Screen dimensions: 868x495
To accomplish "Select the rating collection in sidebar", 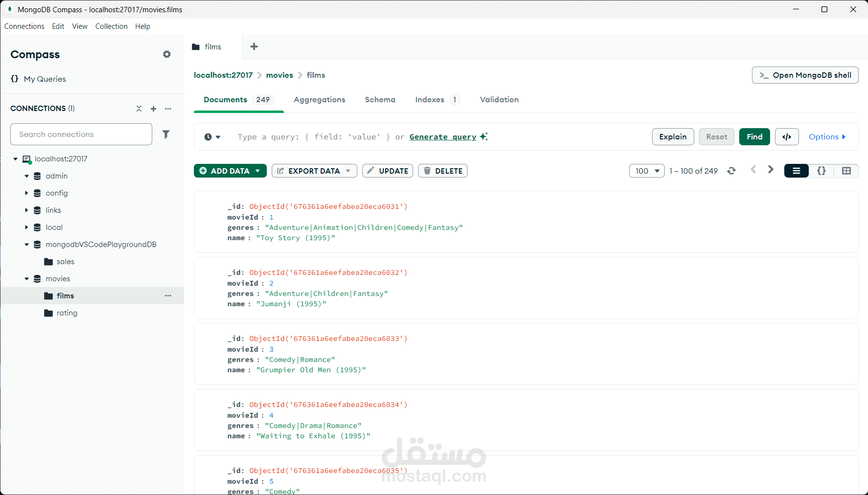I will (67, 313).
